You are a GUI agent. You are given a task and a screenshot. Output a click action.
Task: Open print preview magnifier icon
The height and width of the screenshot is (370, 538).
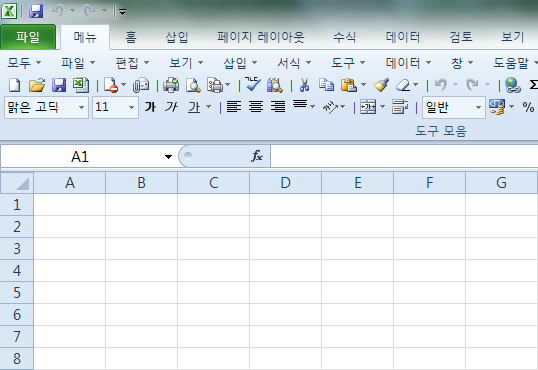pyautogui.click(x=193, y=85)
